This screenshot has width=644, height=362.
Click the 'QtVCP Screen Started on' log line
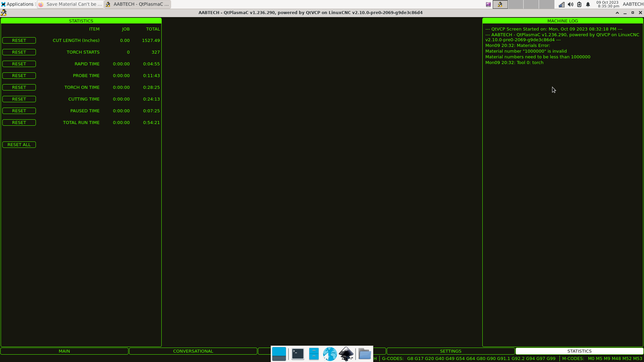pos(554,29)
